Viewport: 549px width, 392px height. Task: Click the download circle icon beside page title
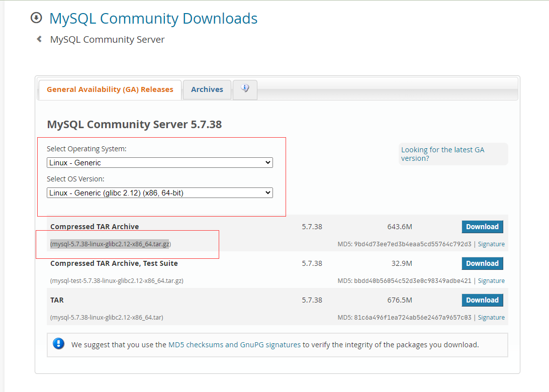click(36, 18)
